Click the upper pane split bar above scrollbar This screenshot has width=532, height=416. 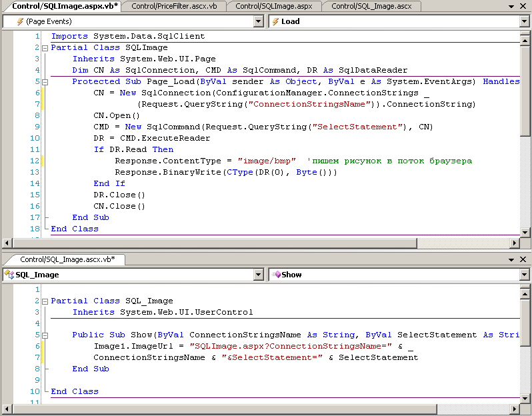[x=525, y=33]
